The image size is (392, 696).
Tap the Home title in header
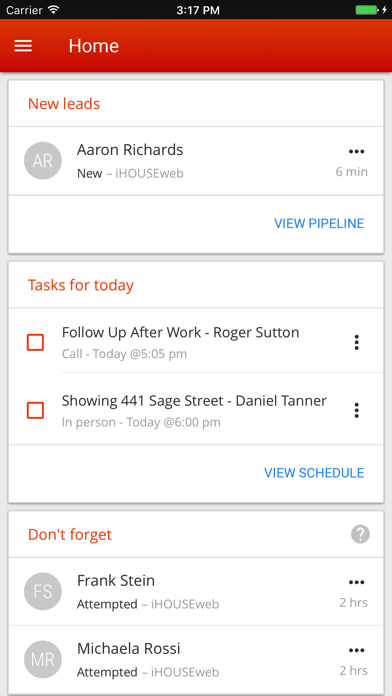pyautogui.click(x=94, y=46)
